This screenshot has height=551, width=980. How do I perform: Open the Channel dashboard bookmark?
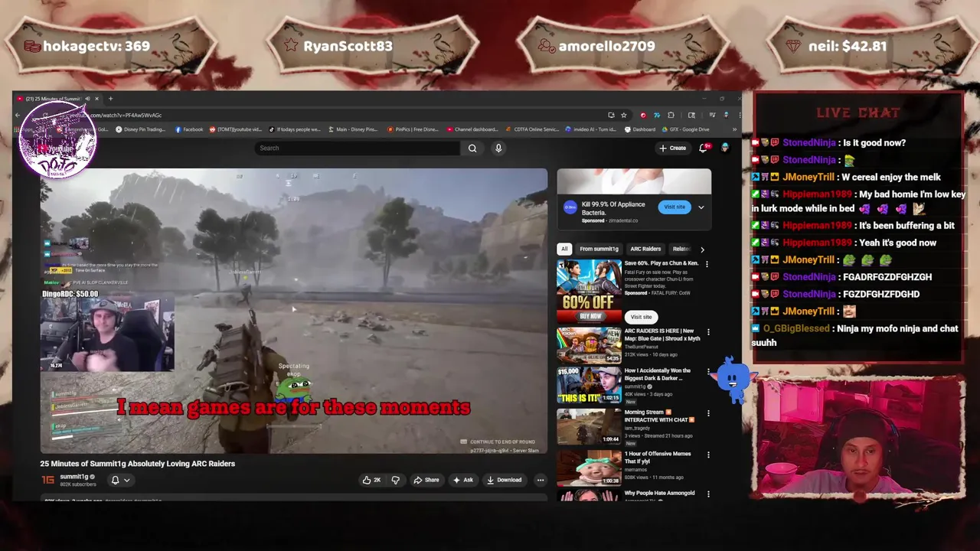[472, 129]
